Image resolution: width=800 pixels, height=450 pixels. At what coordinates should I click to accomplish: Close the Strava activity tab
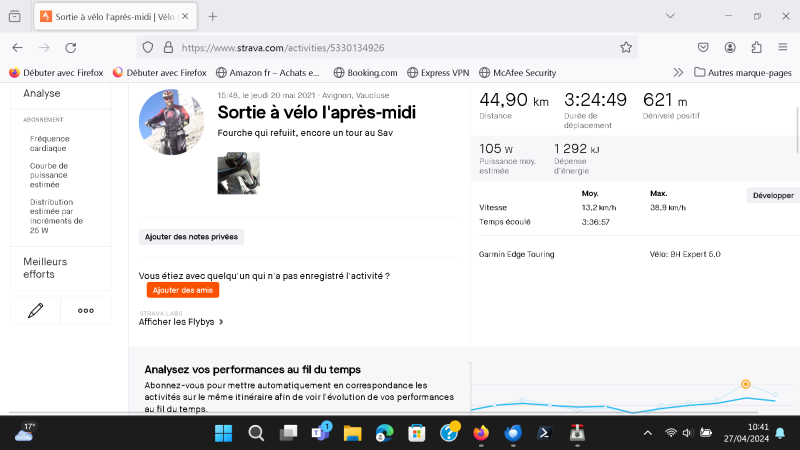click(185, 16)
